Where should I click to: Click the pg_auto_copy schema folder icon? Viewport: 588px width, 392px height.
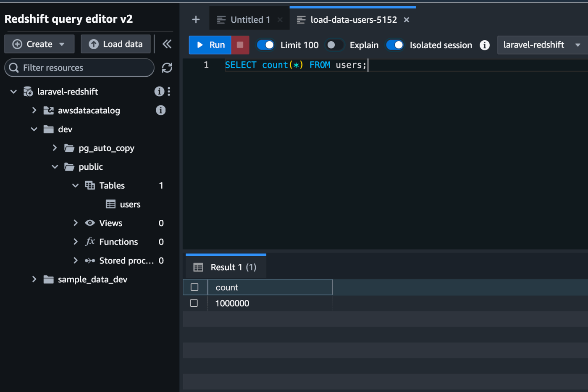click(69, 148)
